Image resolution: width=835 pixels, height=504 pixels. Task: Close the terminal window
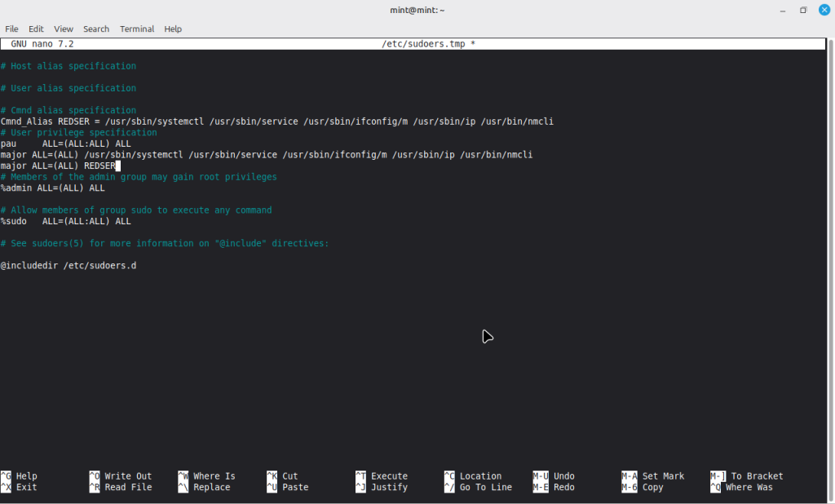click(824, 10)
